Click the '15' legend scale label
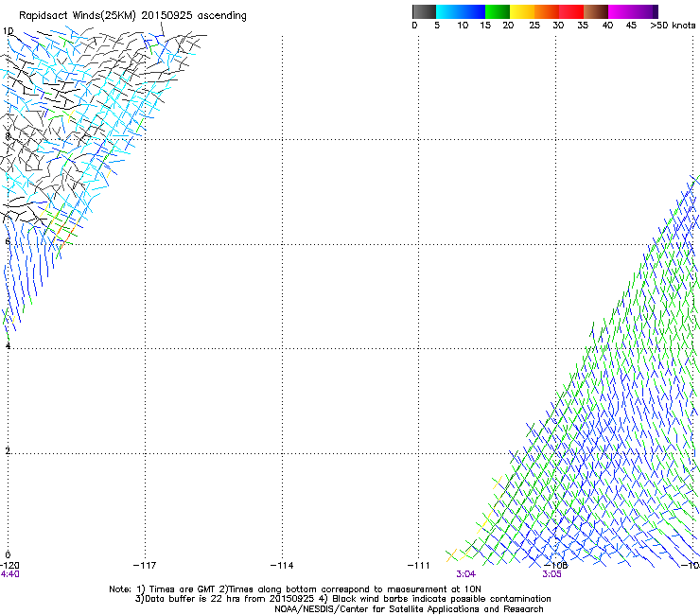700x615 pixels. (x=485, y=26)
